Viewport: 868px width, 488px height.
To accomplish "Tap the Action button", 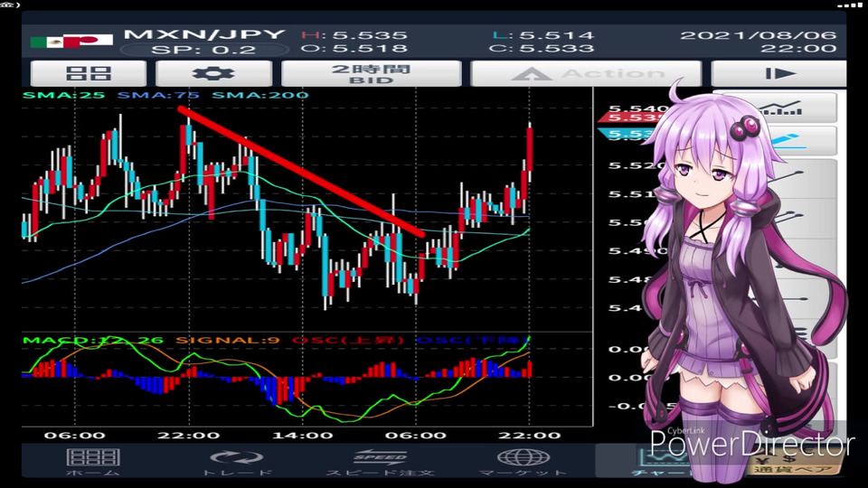I will [x=586, y=73].
